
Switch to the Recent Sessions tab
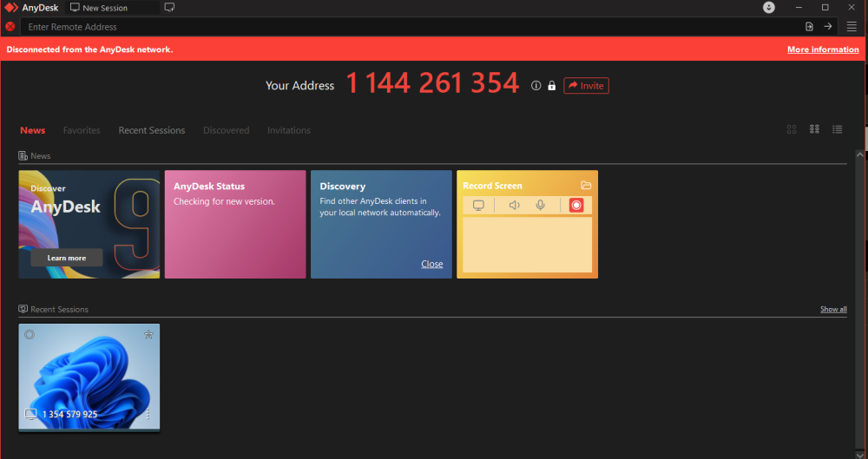152,131
